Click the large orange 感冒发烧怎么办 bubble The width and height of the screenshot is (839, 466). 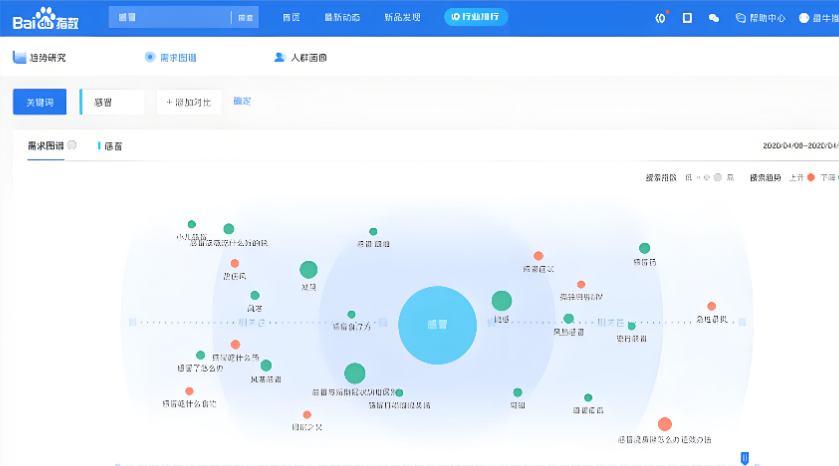(665, 424)
